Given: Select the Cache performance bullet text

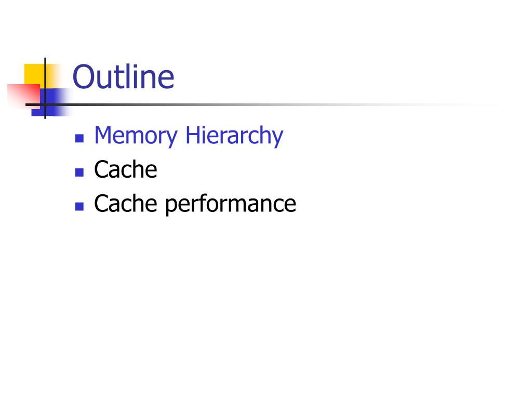Looking at the screenshot, I should [195, 204].
